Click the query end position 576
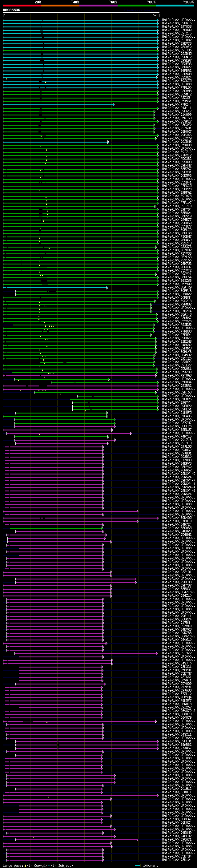 (155, 15)
